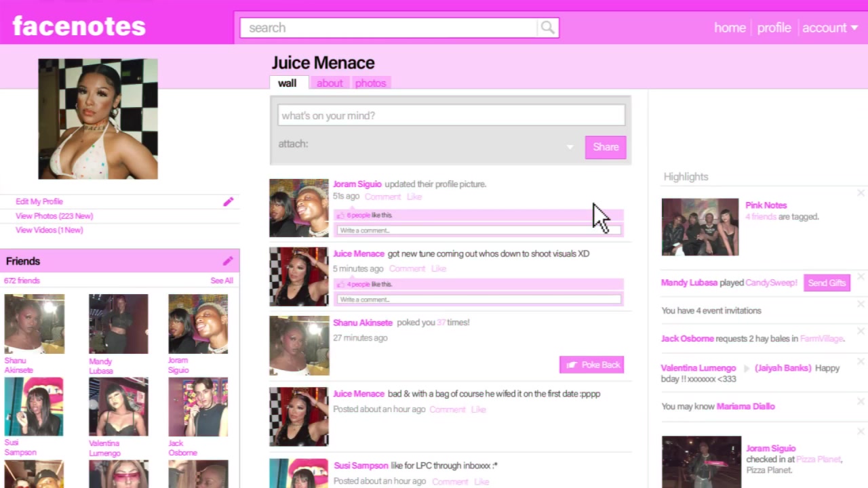Click the pencil icon beside Edit My Profile

[x=229, y=202]
